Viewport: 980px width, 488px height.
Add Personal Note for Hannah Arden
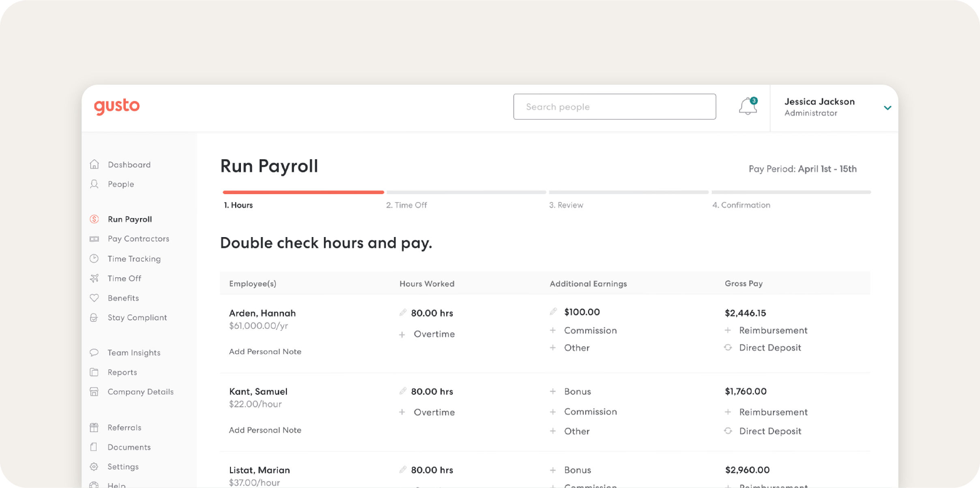tap(265, 351)
